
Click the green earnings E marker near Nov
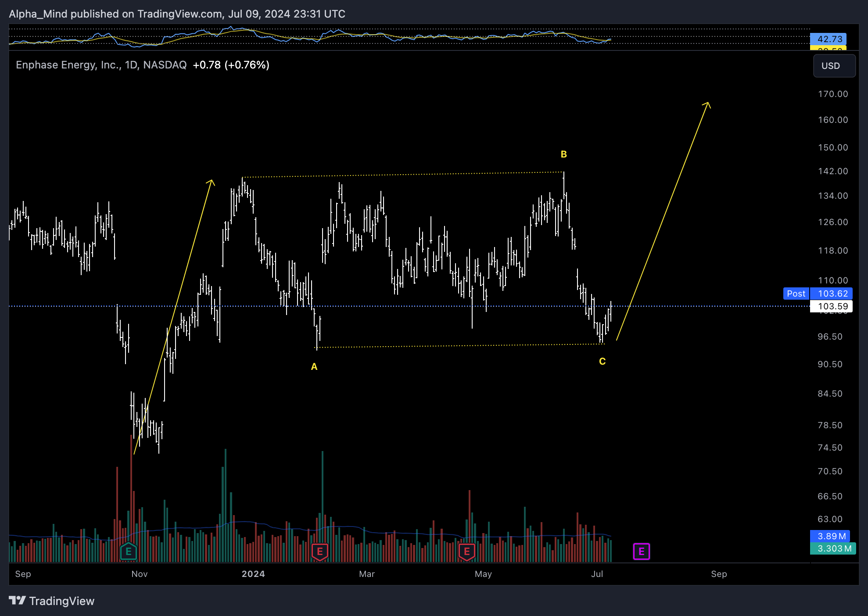tap(129, 552)
